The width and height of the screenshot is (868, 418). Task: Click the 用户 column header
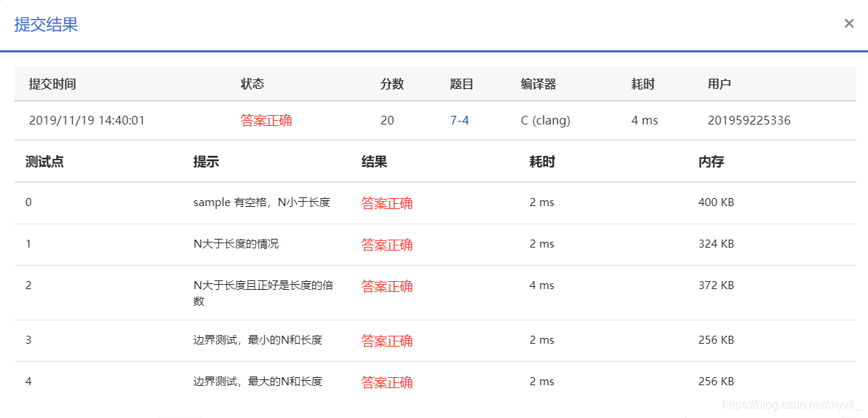[x=719, y=84]
